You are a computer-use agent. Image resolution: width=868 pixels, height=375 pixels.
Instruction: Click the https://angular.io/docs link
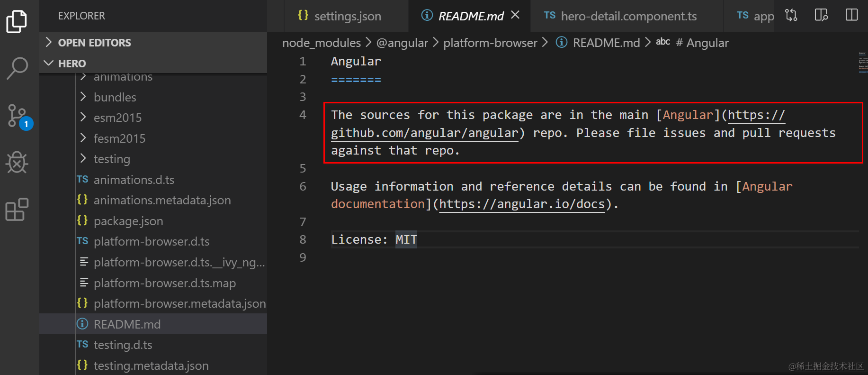point(522,204)
